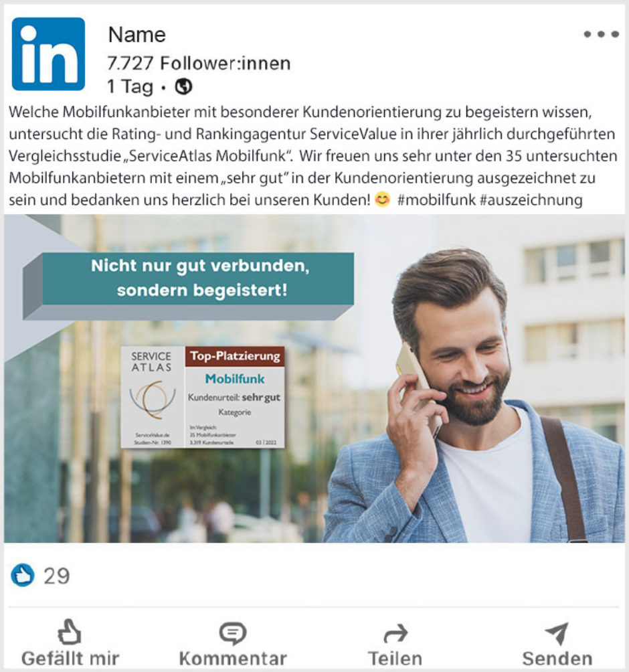Open the three-dot post options menu
The width and height of the screenshot is (629, 672).
[x=601, y=34]
